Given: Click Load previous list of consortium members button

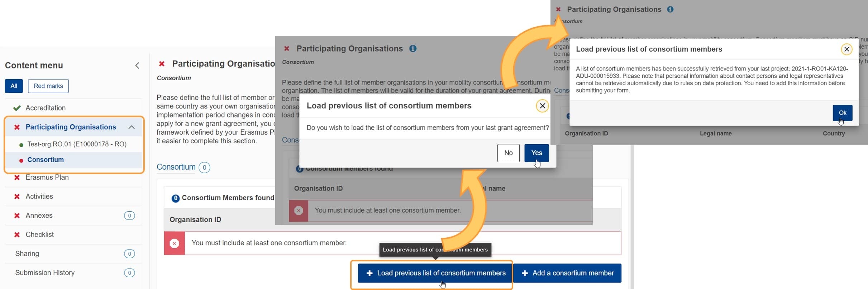Looking at the screenshot, I should [x=435, y=273].
